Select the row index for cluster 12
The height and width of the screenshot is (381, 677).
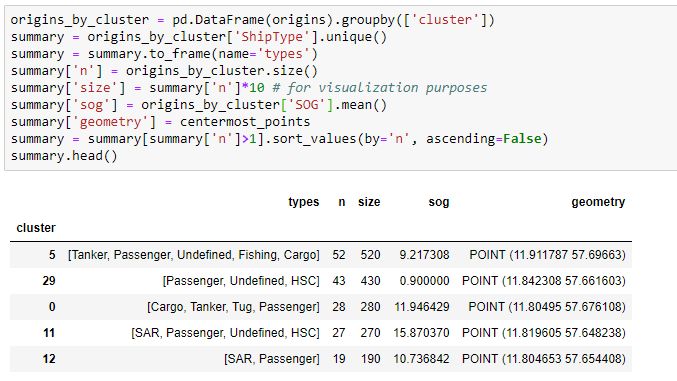49,359
